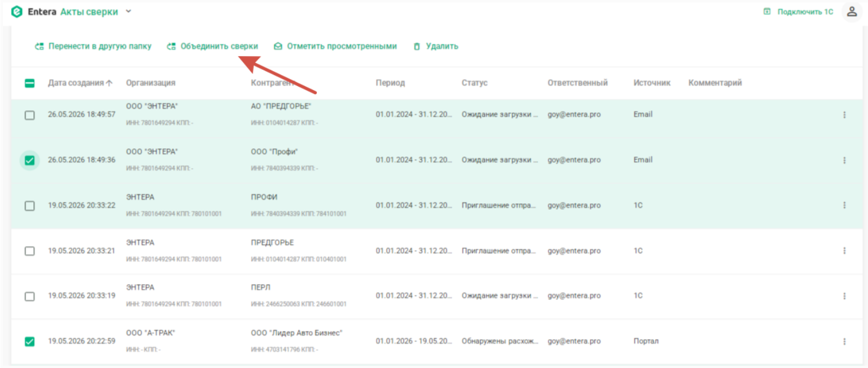Click the Период column header
Image resolution: width=868 pixels, height=368 pixels.
point(390,83)
